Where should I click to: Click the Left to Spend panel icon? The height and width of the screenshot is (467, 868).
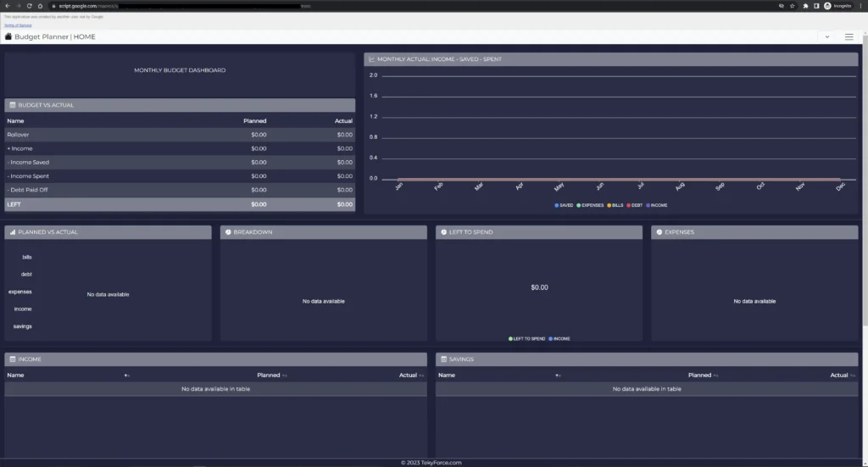tap(443, 232)
